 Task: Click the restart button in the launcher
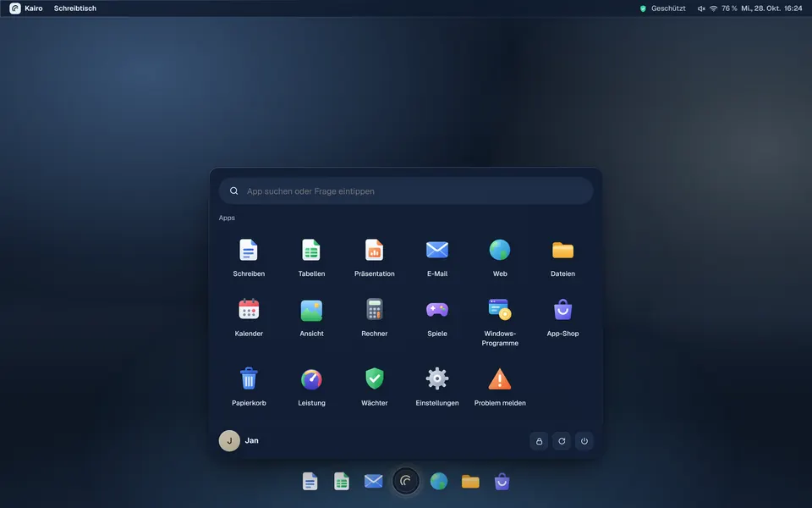click(562, 441)
